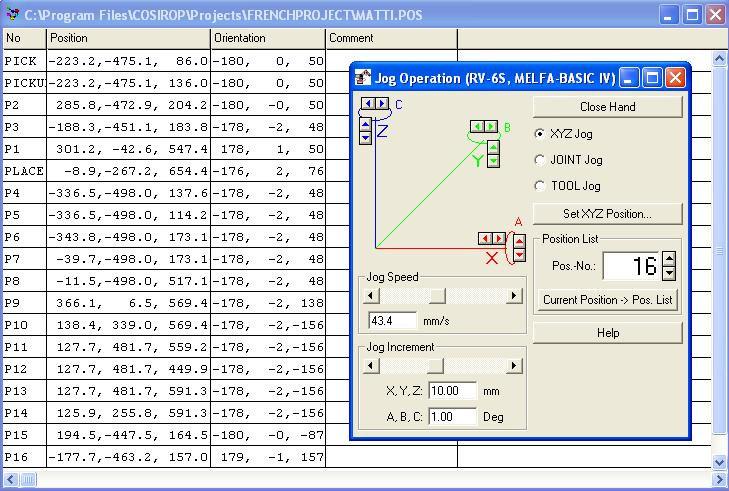The height and width of the screenshot is (491, 729).
Task: Click the C rotation right arrow
Action: point(382,103)
